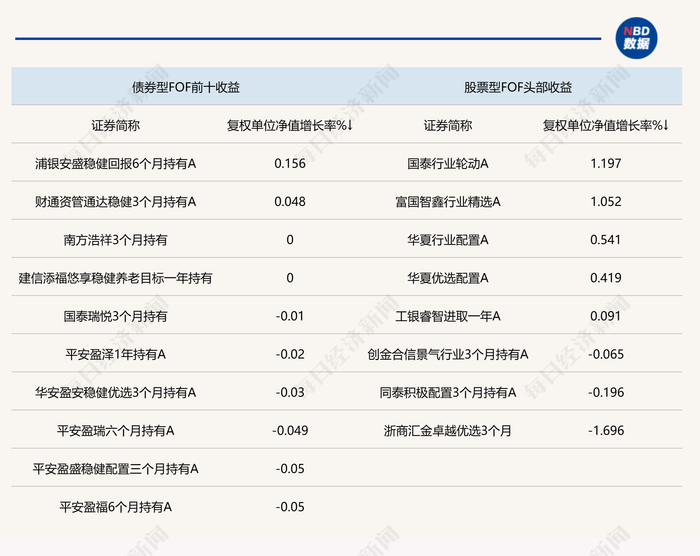Click -0.05 value for 平安盈福6个月持有A

click(290, 507)
